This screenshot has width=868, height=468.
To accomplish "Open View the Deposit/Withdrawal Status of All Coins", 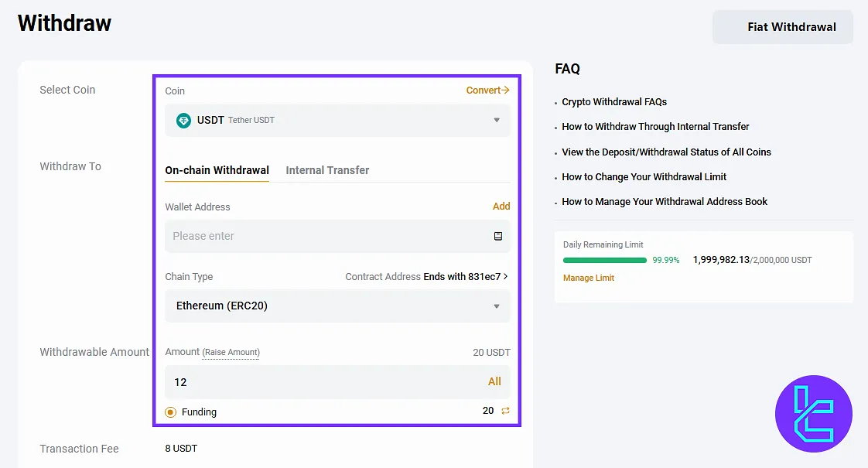I will pos(666,152).
